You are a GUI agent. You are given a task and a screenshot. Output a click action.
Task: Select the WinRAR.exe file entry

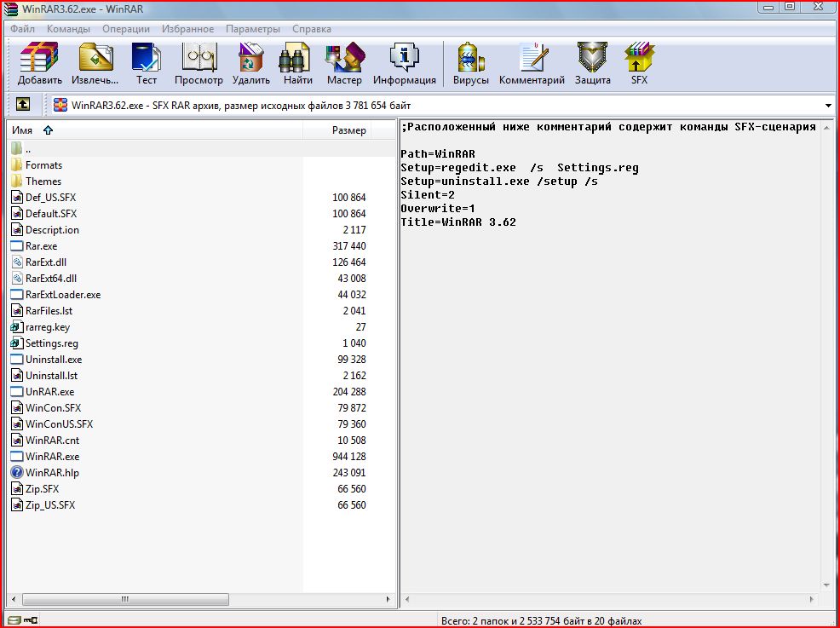point(52,457)
